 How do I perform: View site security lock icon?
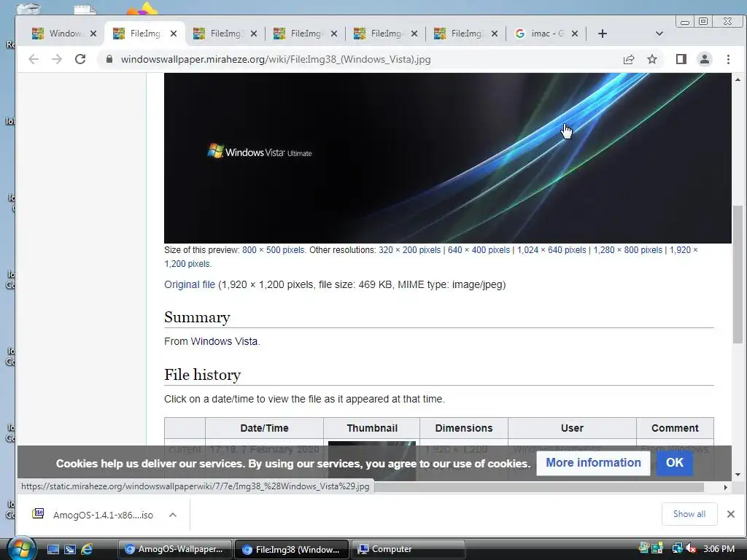(x=109, y=59)
